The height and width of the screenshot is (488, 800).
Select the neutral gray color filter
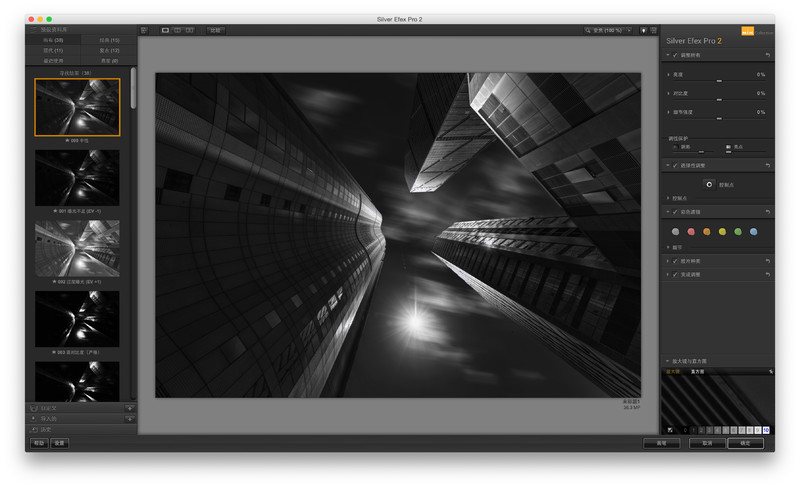coord(676,232)
